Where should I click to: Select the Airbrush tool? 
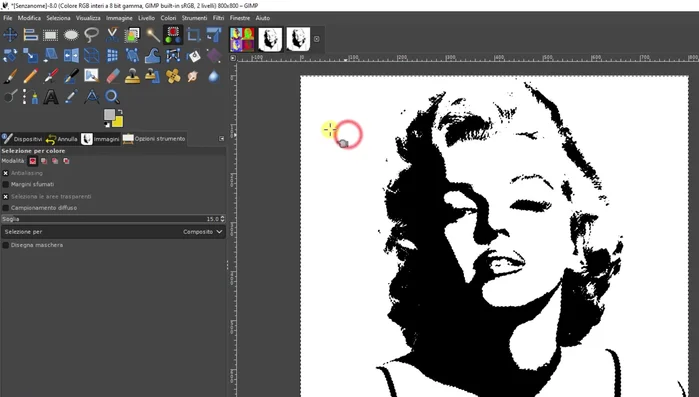click(50, 76)
